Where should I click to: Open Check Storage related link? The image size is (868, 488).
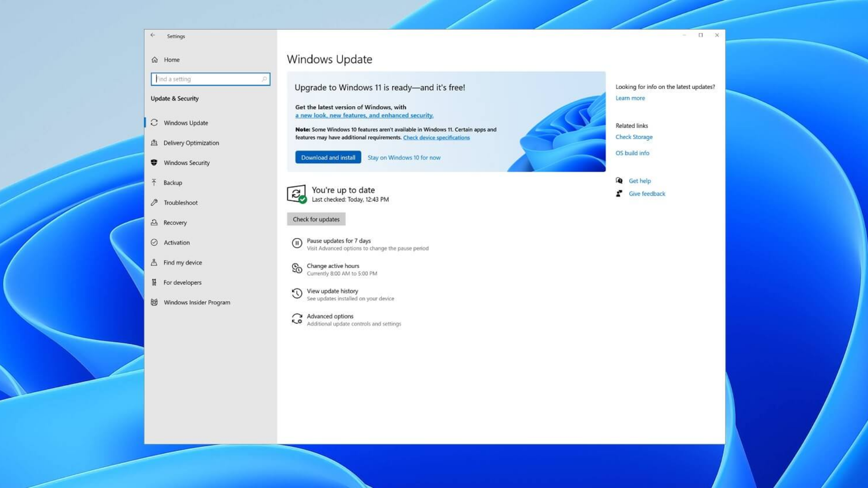pyautogui.click(x=634, y=137)
